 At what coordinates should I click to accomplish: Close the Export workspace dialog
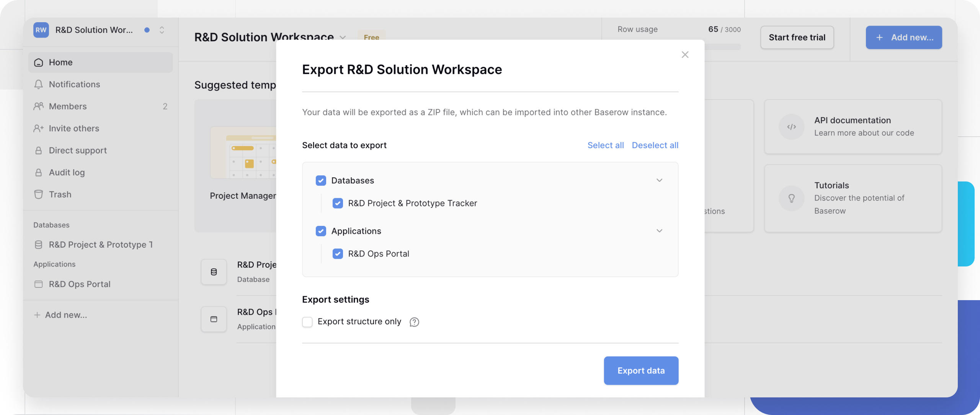click(x=685, y=55)
